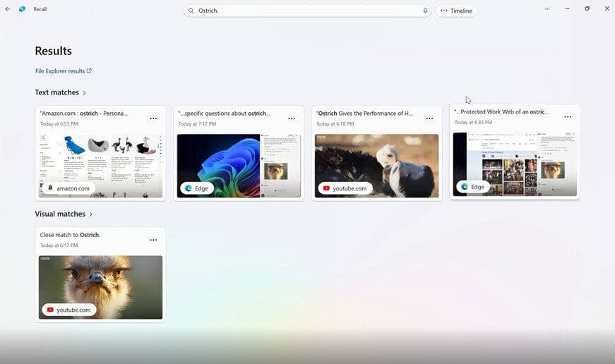The image size is (615, 364).
Task: Activate the microphone voice search icon
Action: (x=425, y=11)
